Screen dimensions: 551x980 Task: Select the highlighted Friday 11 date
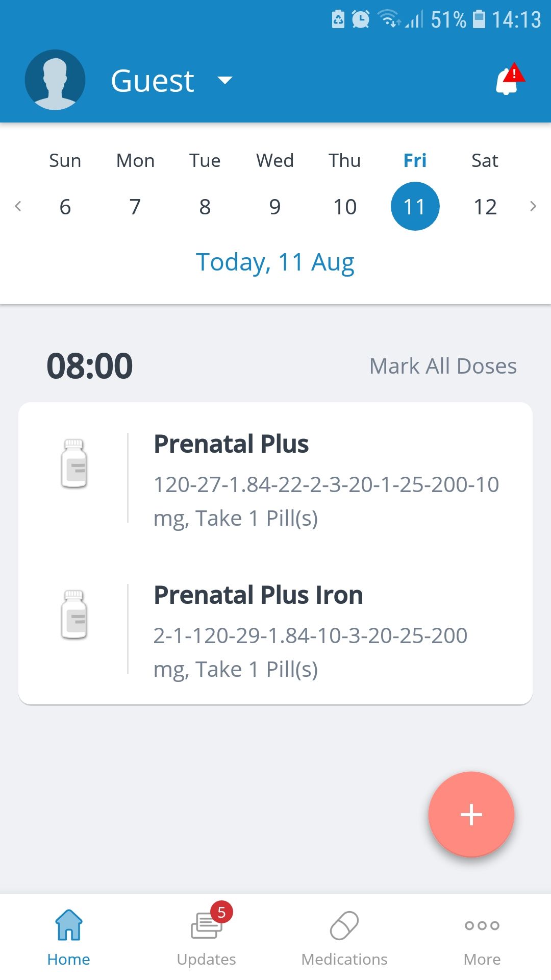415,206
